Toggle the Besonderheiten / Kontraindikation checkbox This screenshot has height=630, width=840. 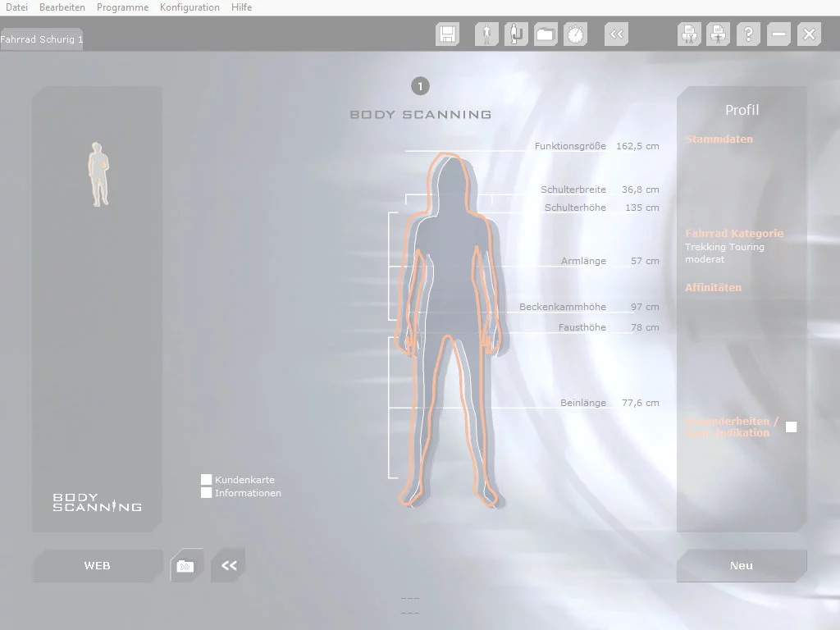pyautogui.click(x=791, y=427)
